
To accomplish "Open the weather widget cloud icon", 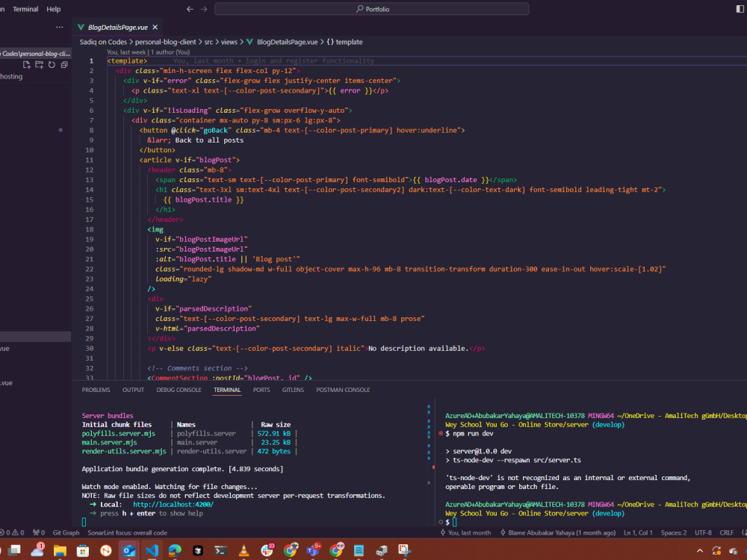I will [37, 550].
